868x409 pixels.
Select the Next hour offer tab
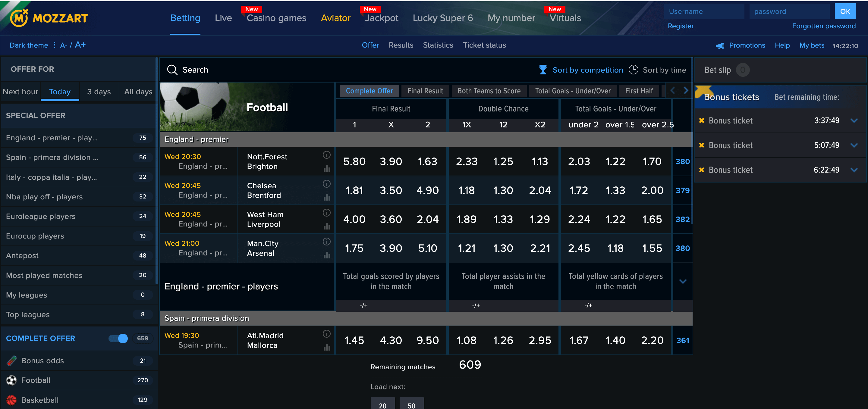(20, 92)
